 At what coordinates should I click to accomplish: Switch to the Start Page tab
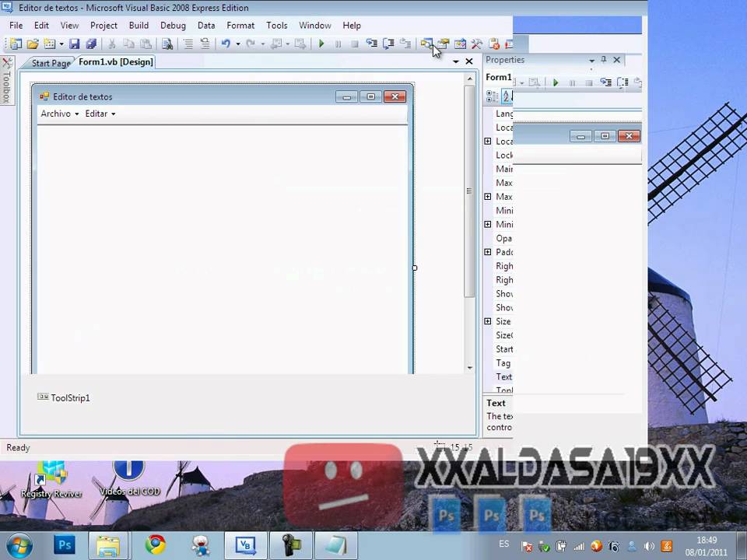click(51, 63)
